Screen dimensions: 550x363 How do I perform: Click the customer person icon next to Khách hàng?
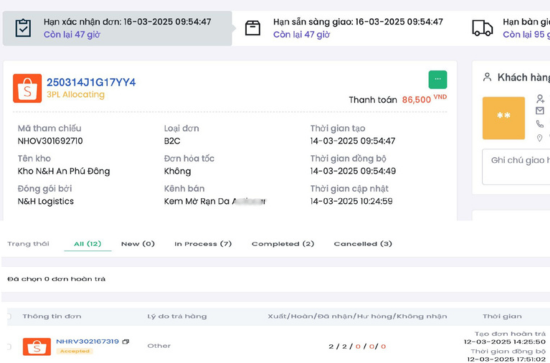pyautogui.click(x=487, y=77)
